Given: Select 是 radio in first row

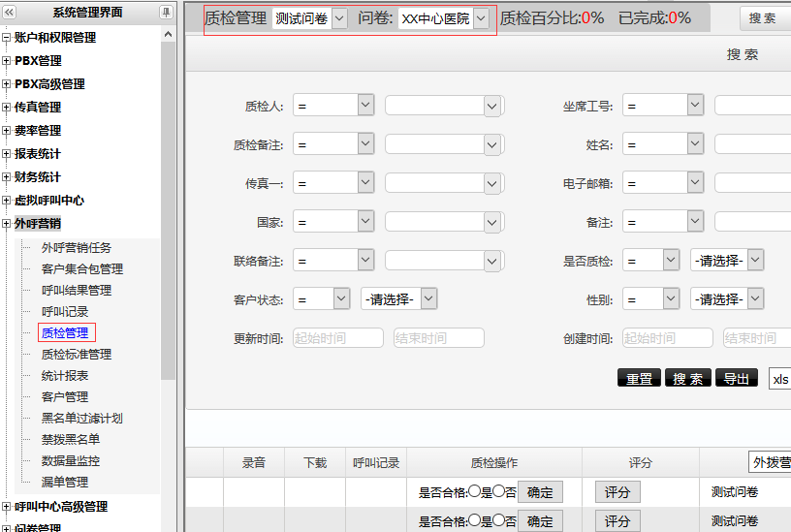Looking at the screenshot, I should (x=475, y=491).
